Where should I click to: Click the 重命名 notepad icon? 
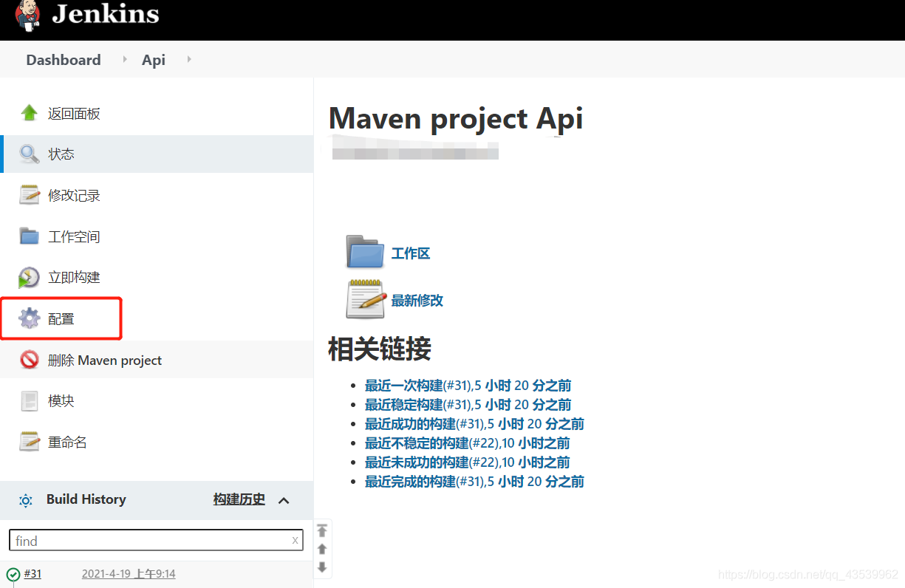coord(29,442)
